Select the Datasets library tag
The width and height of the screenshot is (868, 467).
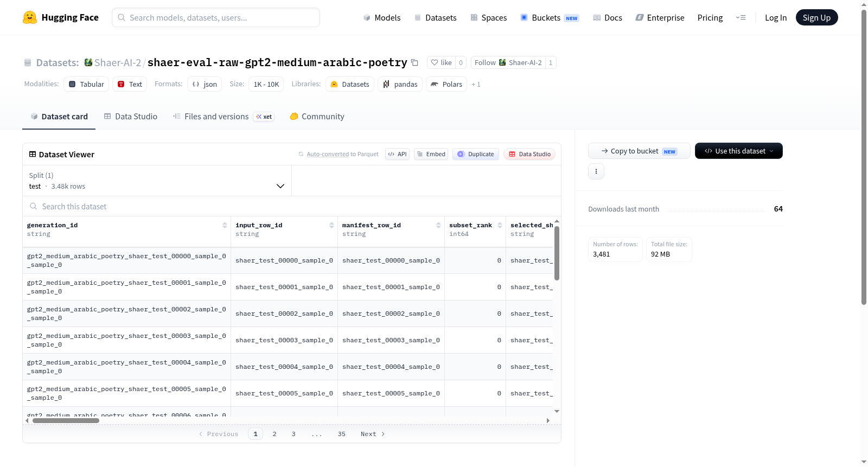(x=350, y=84)
